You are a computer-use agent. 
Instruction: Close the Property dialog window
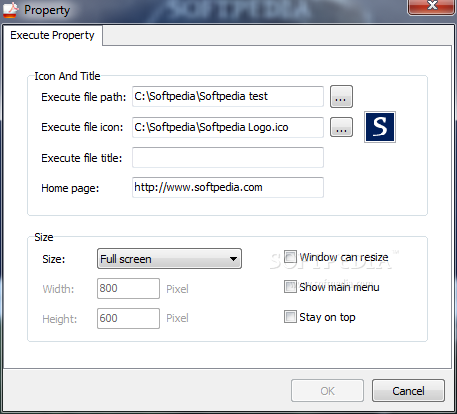point(432,7)
